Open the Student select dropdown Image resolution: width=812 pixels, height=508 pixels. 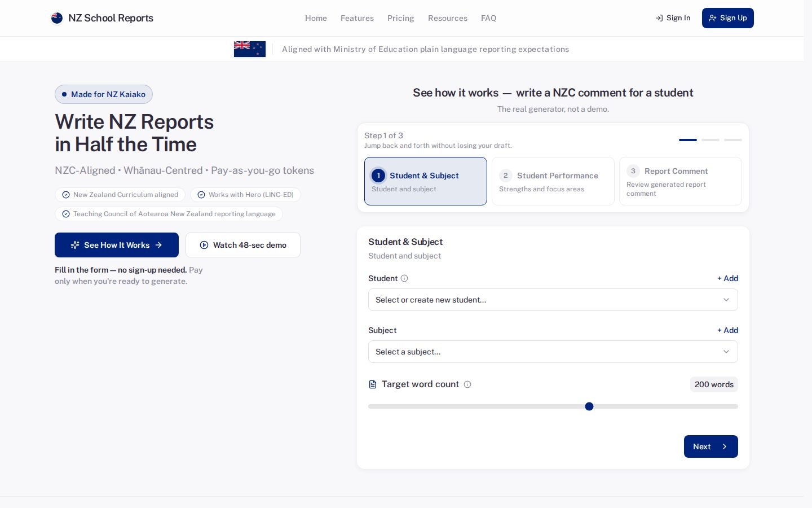(553, 300)
